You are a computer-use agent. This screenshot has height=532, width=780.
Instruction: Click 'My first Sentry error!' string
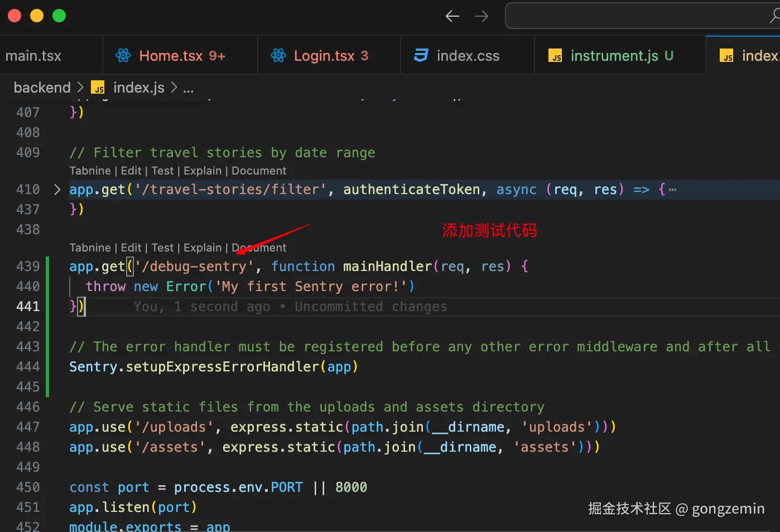(311, 287)
